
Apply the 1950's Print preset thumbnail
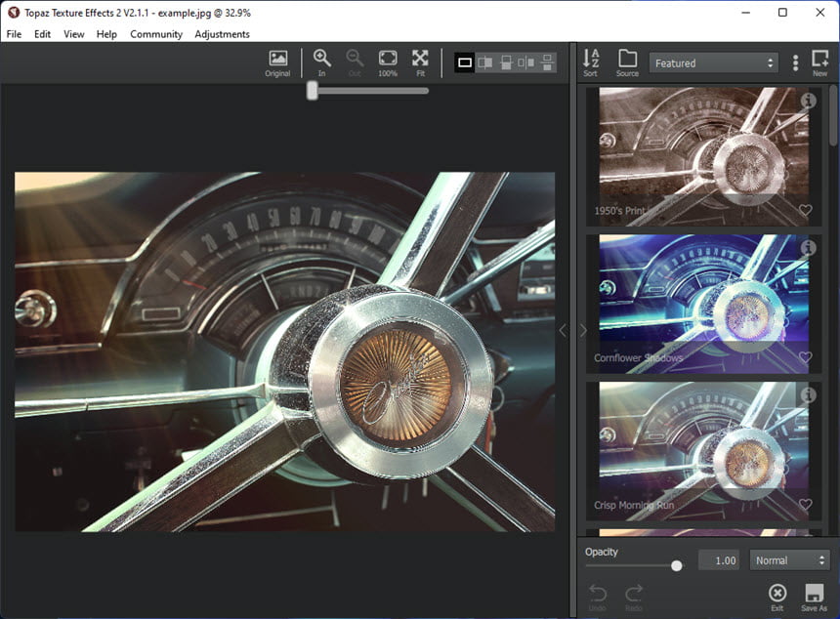pos(703,156)
